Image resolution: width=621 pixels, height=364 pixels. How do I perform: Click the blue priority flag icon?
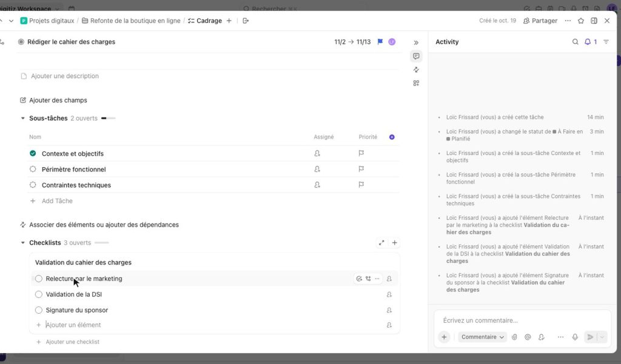coord(380,42)
